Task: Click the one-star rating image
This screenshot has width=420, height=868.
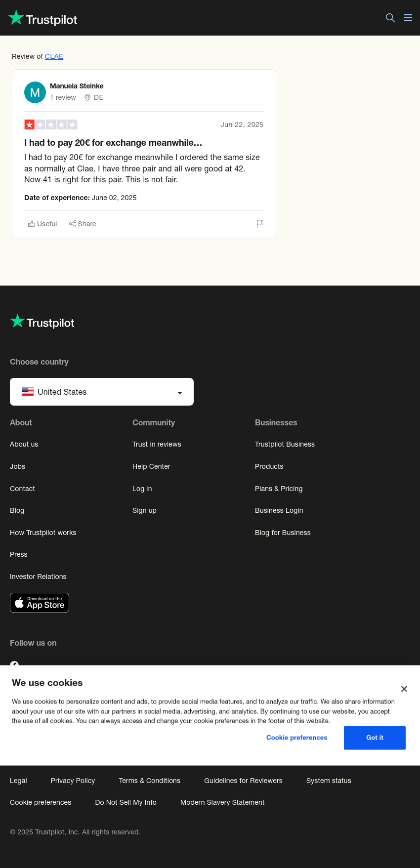Action: click(x=51, y=124)
